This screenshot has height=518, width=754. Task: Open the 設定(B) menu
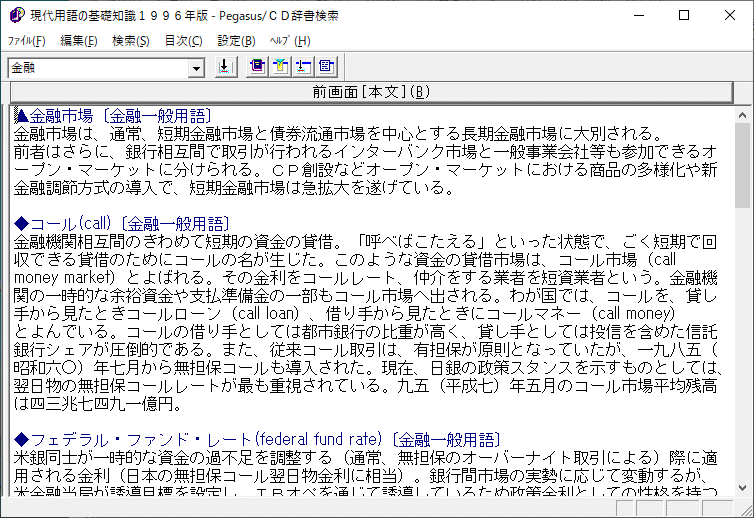point(236,41)
